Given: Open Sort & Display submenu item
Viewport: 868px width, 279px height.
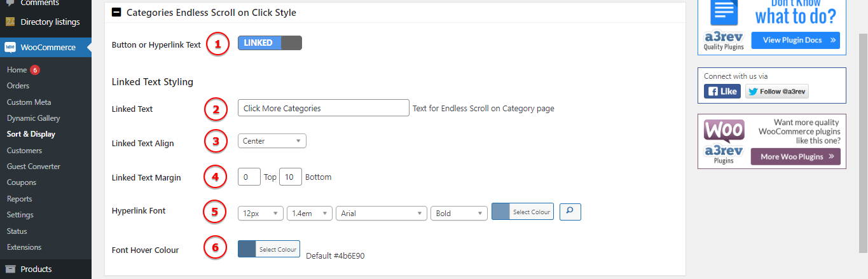Looking at the screenshot, I should pos(31,134).
